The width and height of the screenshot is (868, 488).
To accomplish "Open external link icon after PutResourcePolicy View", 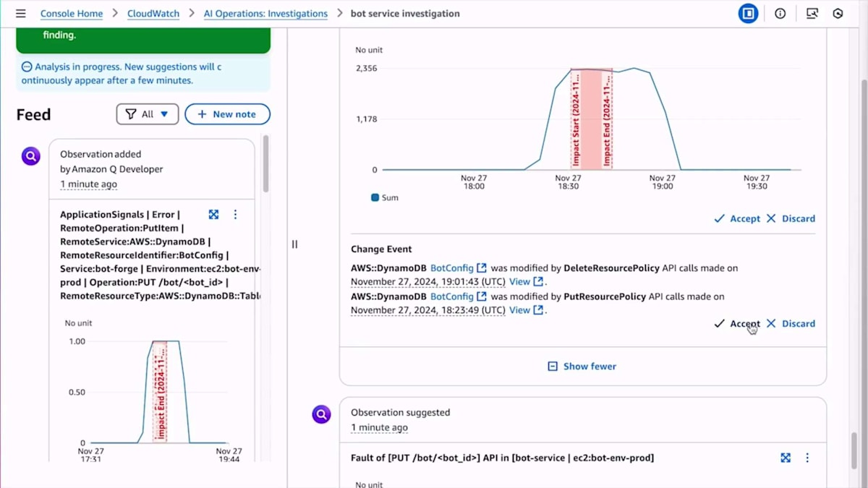I will (538, 310).
